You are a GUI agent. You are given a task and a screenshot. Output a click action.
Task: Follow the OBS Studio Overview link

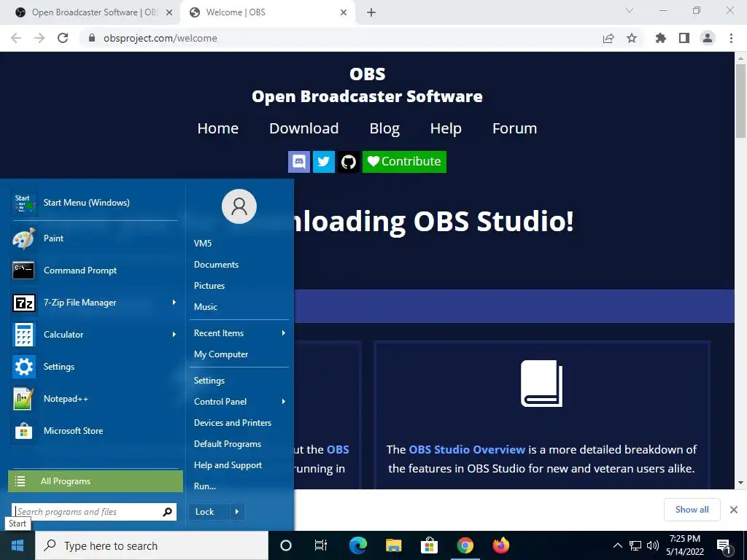coord(467,449)
